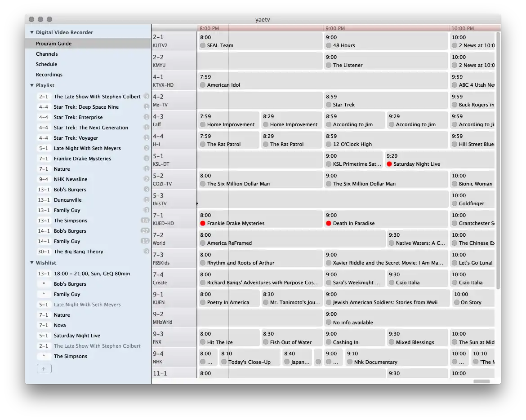526x420 pixels.
Task: Click the record circle for Home Improvement at 8:29
Action: (x=266, y=124)
